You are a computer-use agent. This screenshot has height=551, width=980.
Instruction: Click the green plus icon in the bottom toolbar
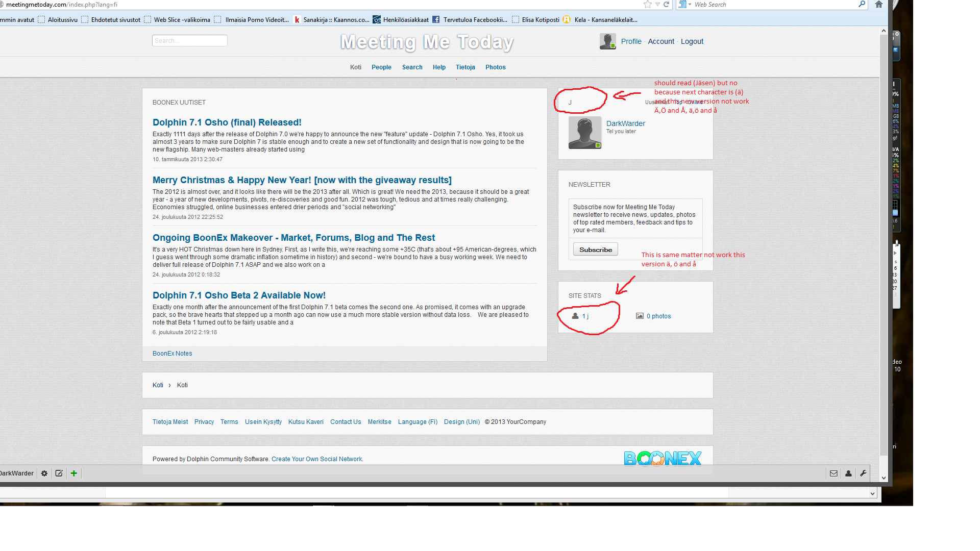pyautogui.click(x=74, y=473)
